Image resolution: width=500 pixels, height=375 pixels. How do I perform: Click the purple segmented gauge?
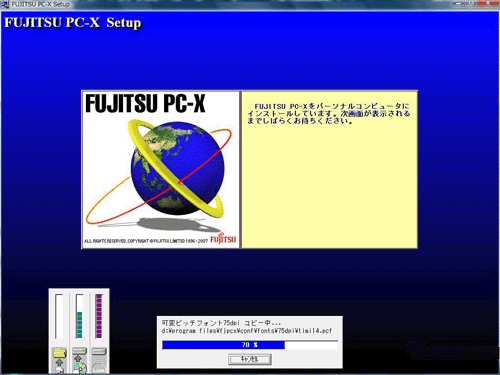tap(99, 316)
